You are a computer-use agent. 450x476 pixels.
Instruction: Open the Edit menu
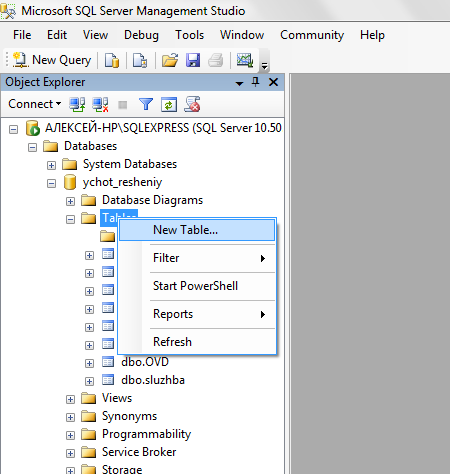tap(57, 35)
